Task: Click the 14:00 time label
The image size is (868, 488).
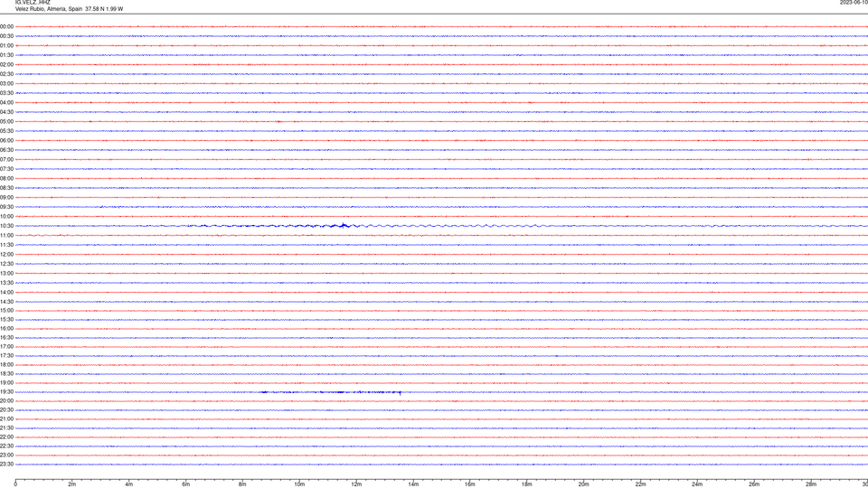Action: (x=6, y=292)
